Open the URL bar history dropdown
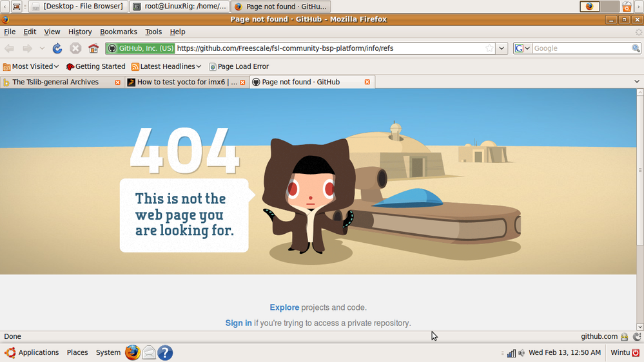This screenshot has height=362, width=644. tap(502, 48)
